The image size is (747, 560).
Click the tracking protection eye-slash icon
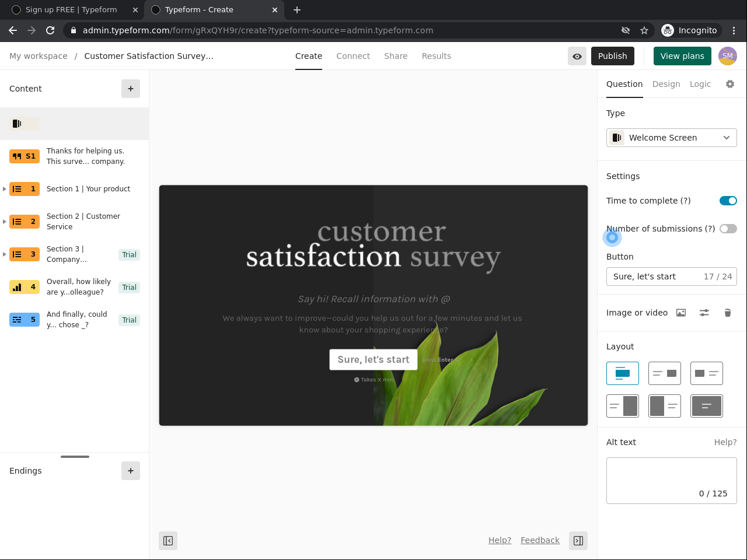tap(626, 30)
